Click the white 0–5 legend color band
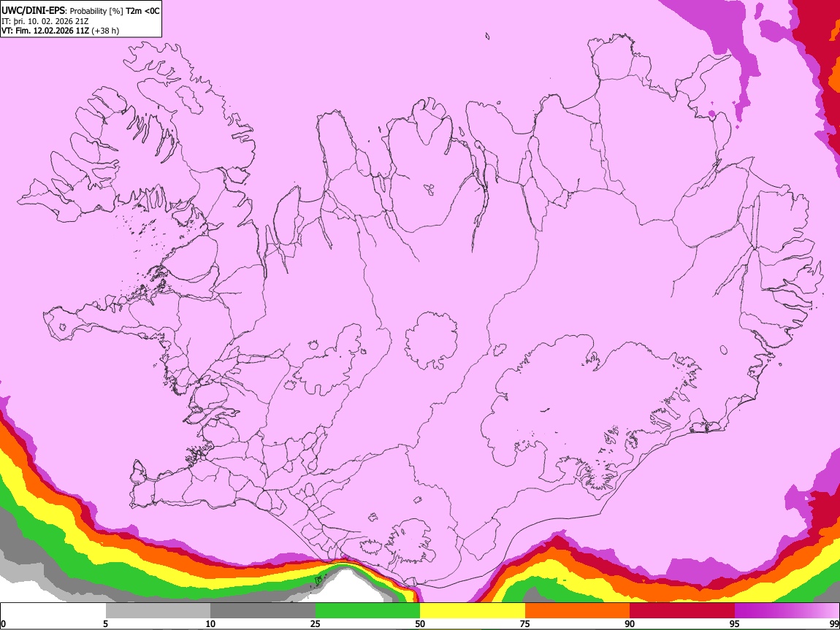Image resolution: width=840 pixels, height=630 pixels. [53, 611]
